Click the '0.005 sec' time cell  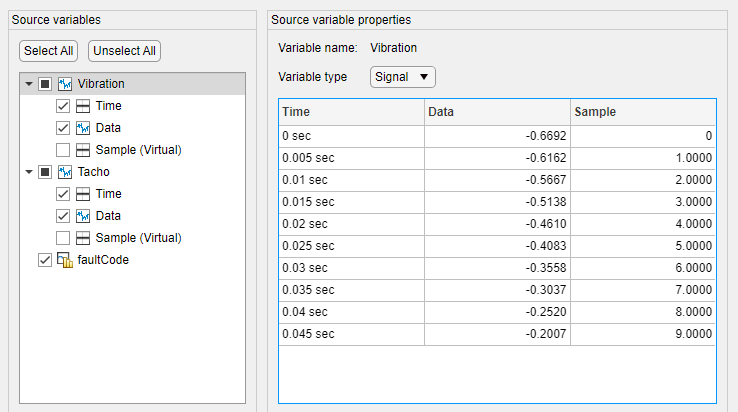[x=352, y=158]
